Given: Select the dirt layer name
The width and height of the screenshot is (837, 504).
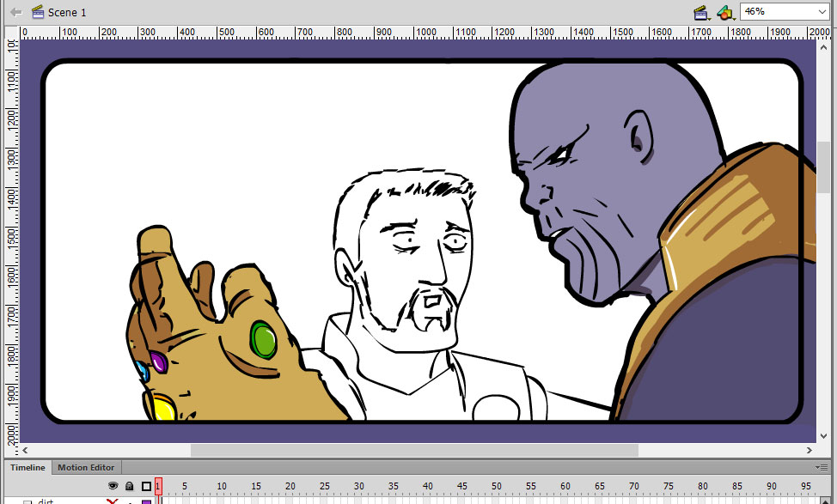Looking at the screenshot, I should point(46,501).
